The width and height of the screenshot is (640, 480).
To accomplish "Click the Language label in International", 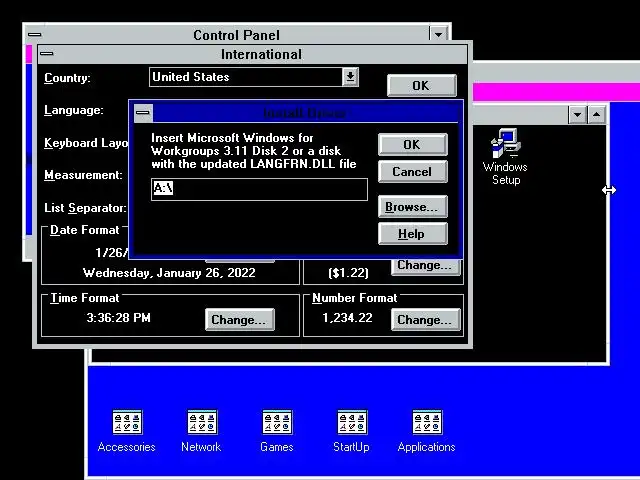I will pyautogui.click(x=73, y=110).
